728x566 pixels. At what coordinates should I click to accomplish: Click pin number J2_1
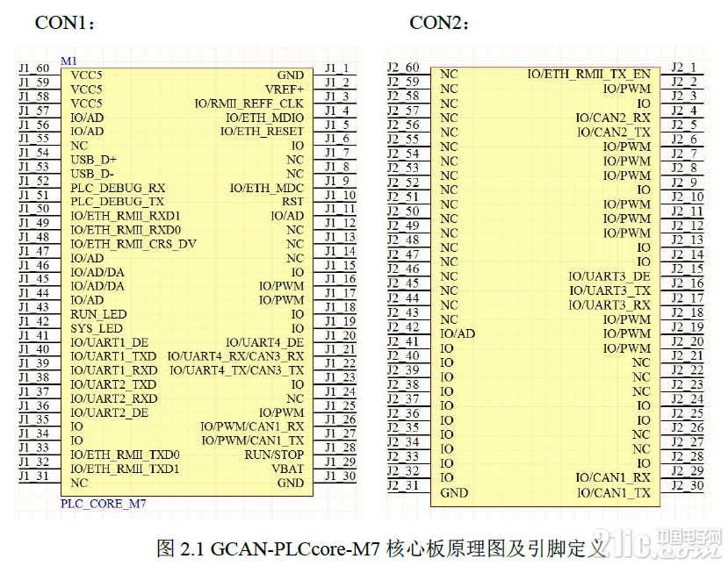[684, 68]
